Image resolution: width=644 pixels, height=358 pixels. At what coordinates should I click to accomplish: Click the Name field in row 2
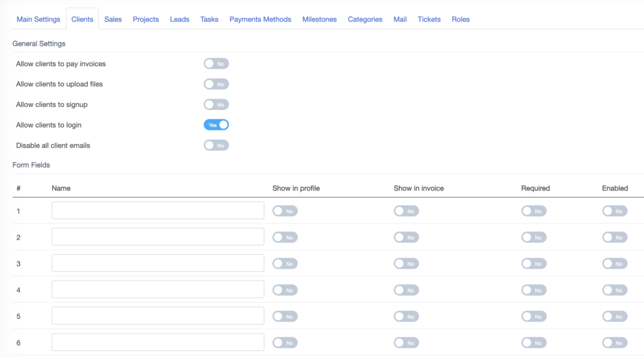pyautogui.click(x=158, y=237)
